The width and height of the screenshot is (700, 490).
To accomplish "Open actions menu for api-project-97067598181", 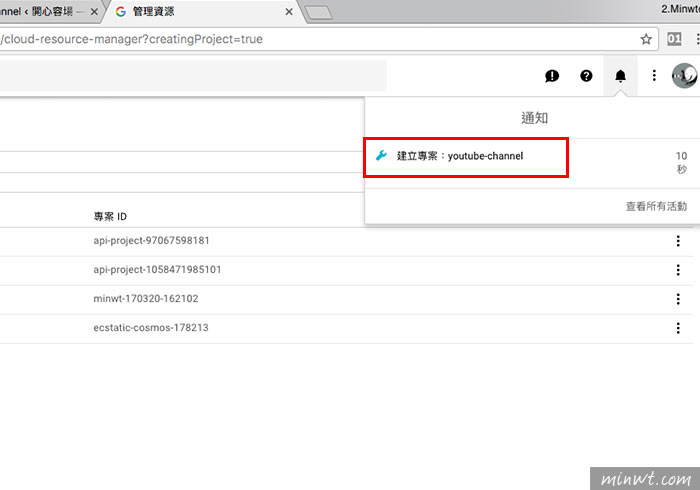I will pos(678,241).
